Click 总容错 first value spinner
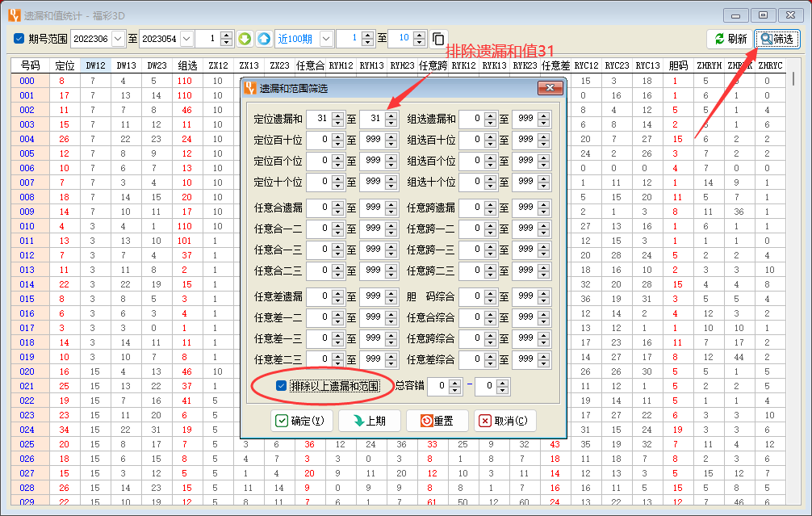812x516 pixels. (x=454, y=386)
